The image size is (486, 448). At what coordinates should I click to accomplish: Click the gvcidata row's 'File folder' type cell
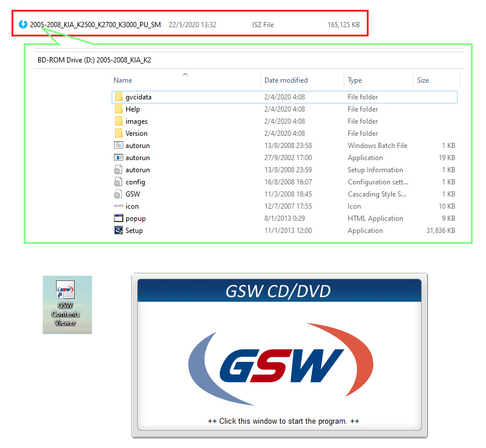coord(363,97)
